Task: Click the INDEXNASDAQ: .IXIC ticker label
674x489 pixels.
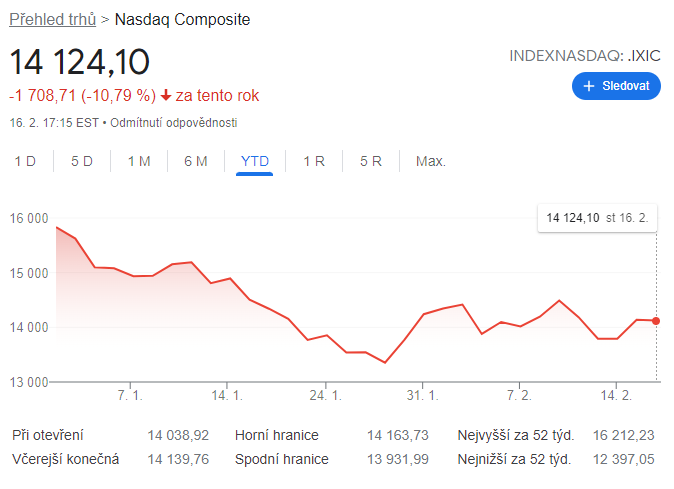Action: (x=585, y=56)
